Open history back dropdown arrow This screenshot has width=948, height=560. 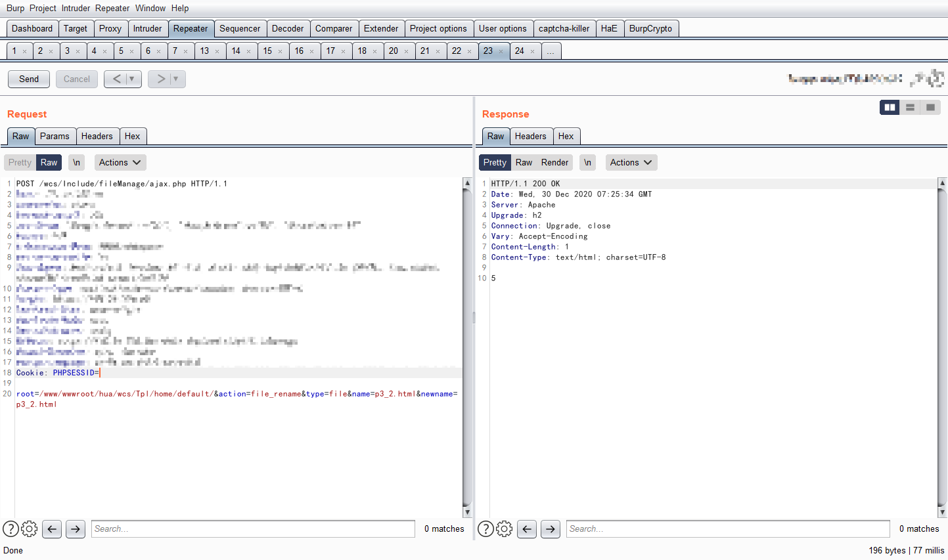pos(132,79)
